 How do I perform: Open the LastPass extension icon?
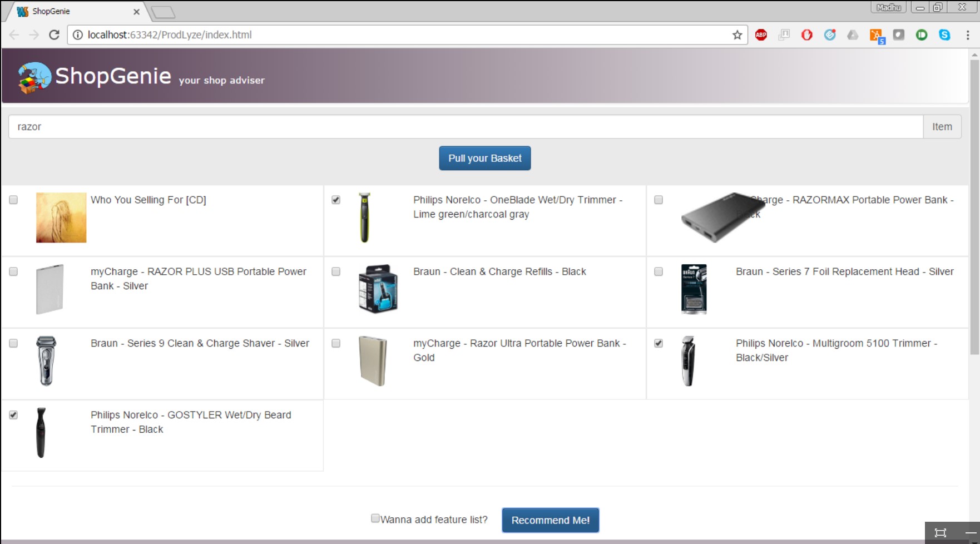899,35
